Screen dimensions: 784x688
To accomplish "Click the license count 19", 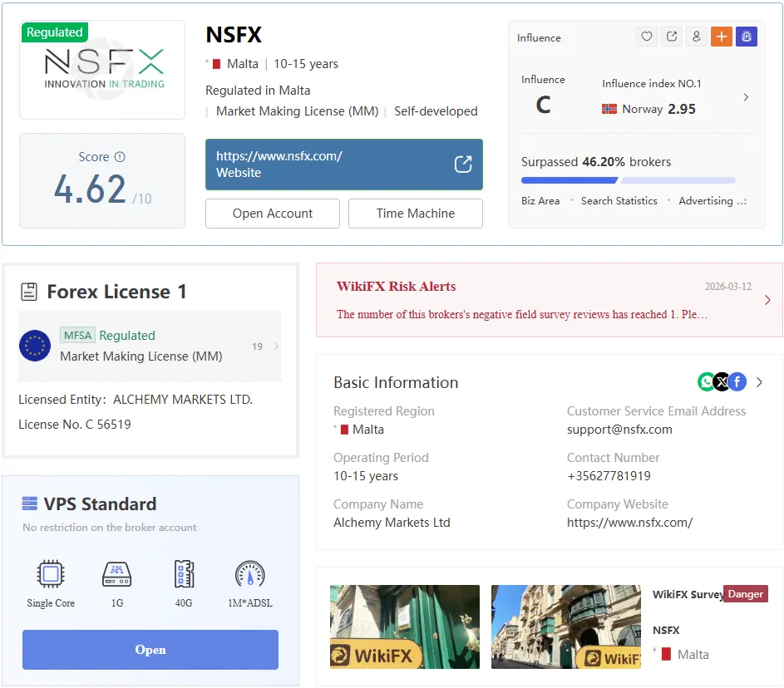I will pos(257,346).
